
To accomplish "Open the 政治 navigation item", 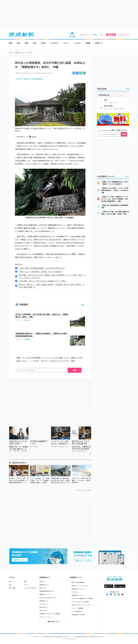I will pyautogui.click(x=18, y=43).
